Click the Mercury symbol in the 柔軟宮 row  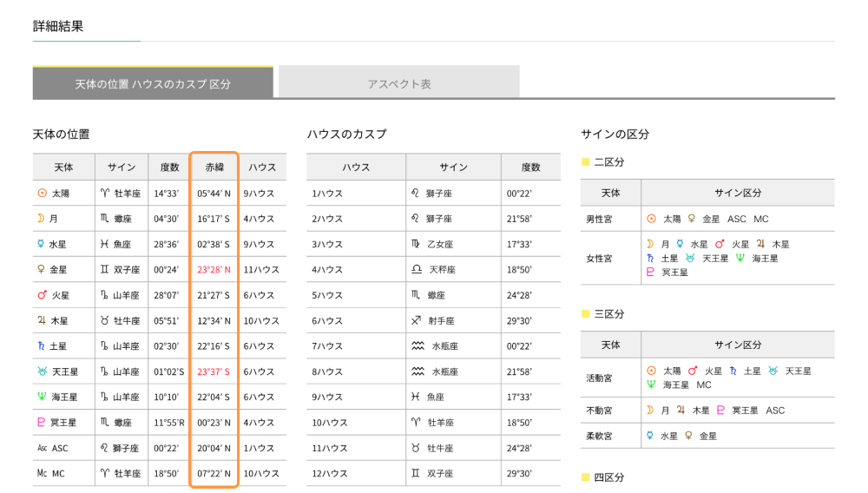tap(650, 436)
